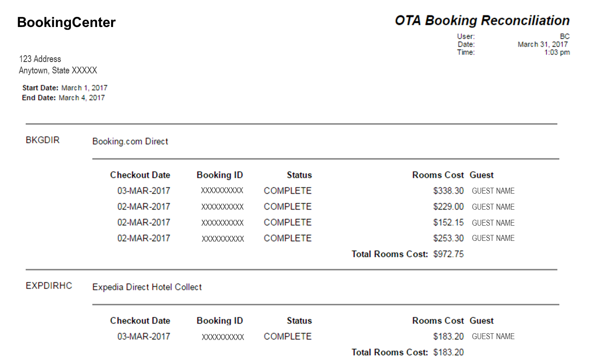
Task: Click the BookingCenter title
Action: (66, 22)
